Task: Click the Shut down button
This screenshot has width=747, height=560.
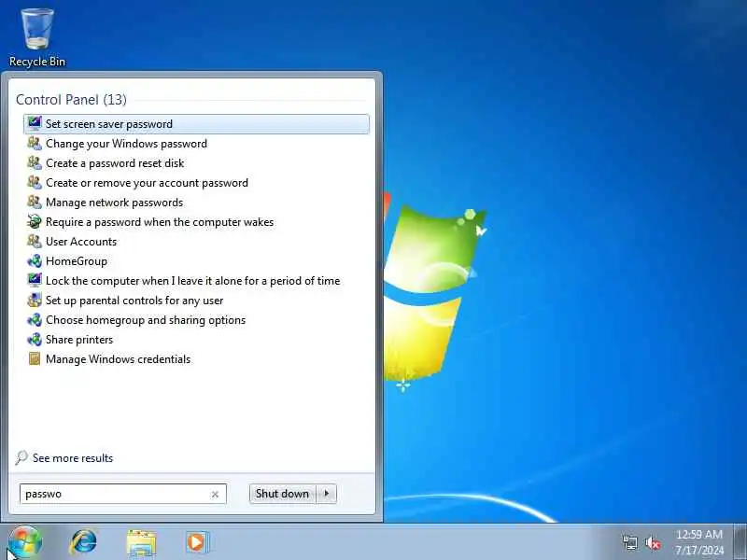Action: (282, 494)
